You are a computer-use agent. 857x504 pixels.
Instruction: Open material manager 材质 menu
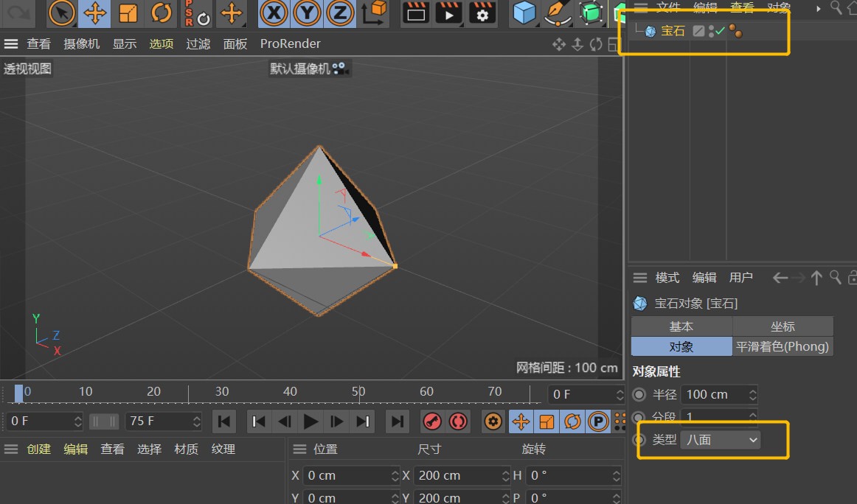click(186, 449)
